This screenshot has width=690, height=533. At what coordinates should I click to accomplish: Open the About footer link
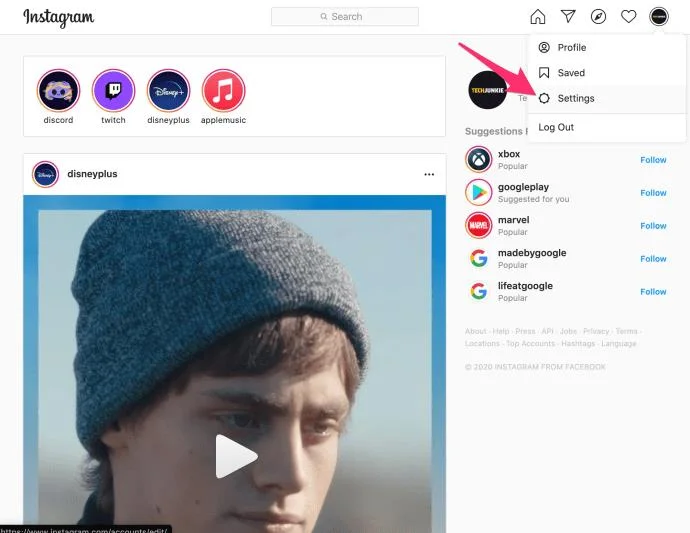pyautogui.click(x=476, y=331)
